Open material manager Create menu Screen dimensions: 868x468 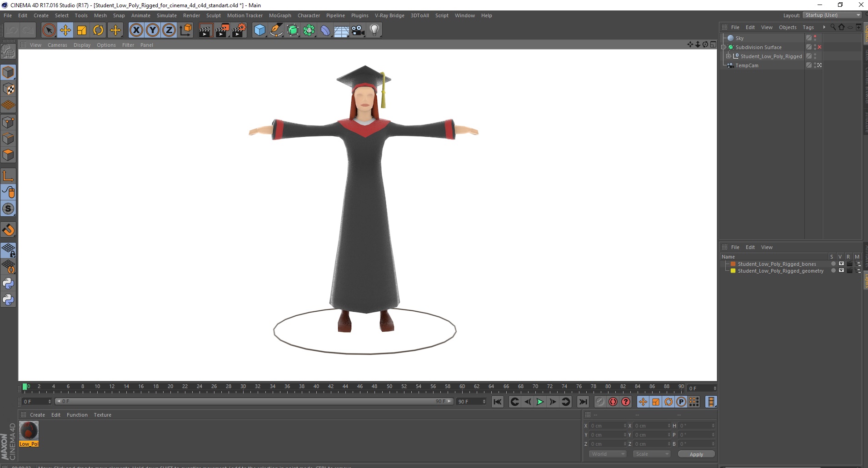tap(37, 415)
